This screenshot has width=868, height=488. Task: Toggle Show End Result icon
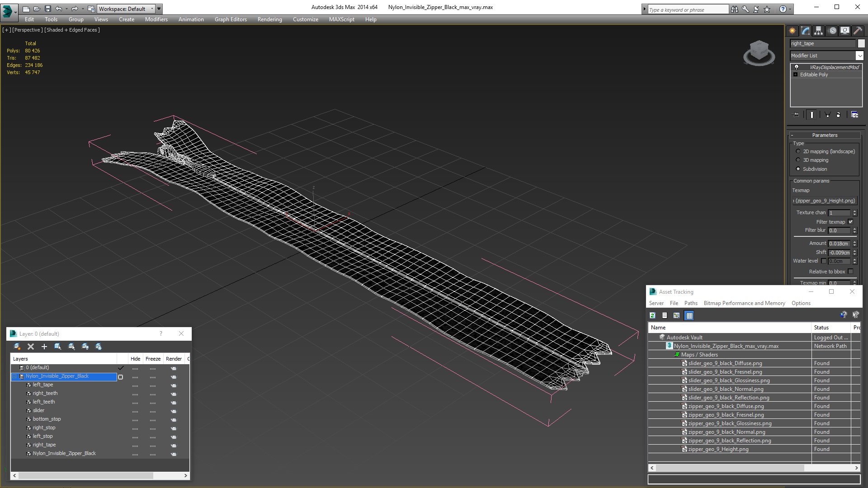pyautogui.click(x=812, y=115)
